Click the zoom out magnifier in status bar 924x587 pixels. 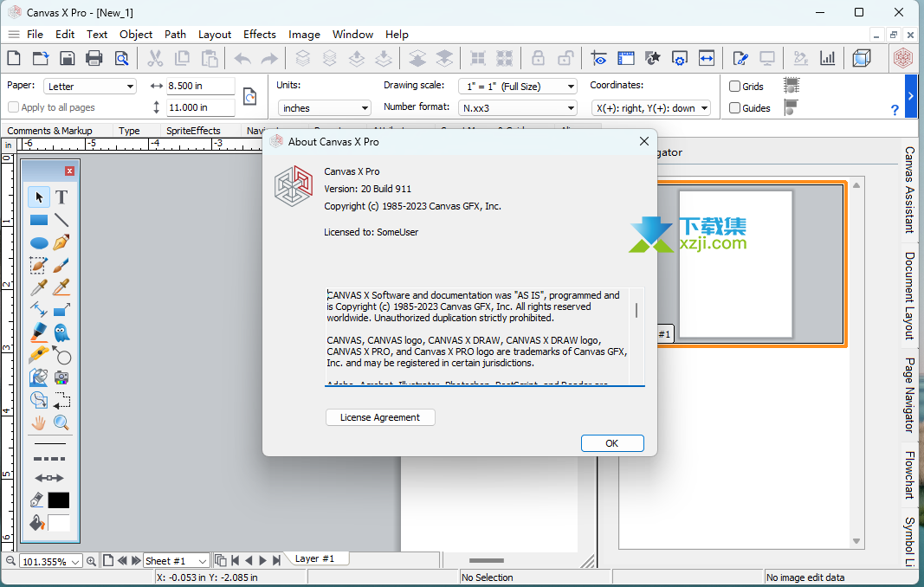click(x=10, y=561)
